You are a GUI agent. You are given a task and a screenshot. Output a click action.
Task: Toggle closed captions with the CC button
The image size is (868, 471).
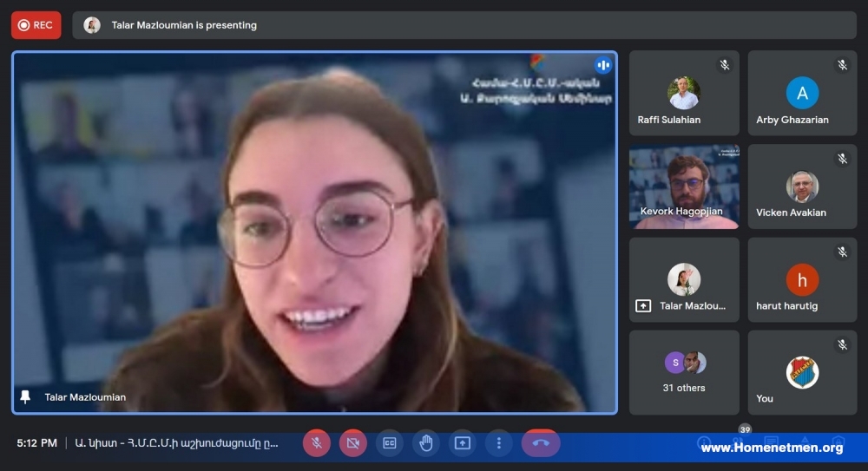[x=390, y=442]
